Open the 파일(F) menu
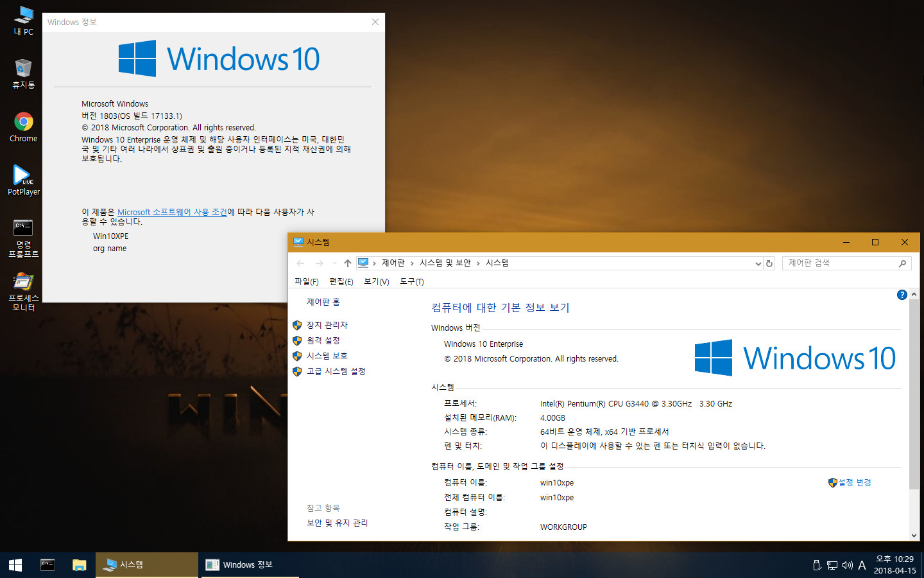The height and width of the screenshot is (578, 924). tap(306, 282)
